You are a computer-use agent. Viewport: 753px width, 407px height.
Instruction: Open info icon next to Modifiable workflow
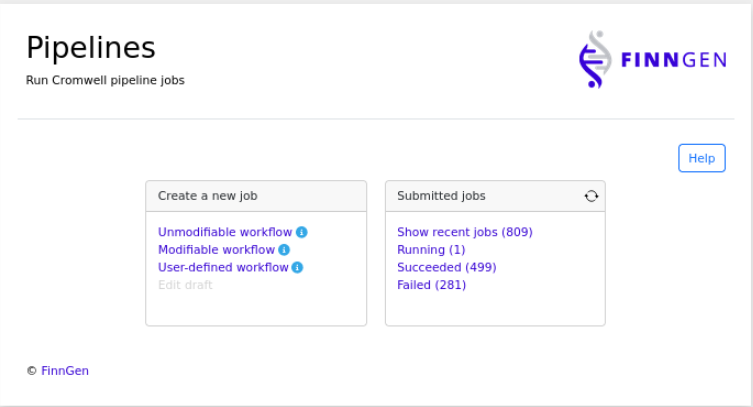[284, 250]
